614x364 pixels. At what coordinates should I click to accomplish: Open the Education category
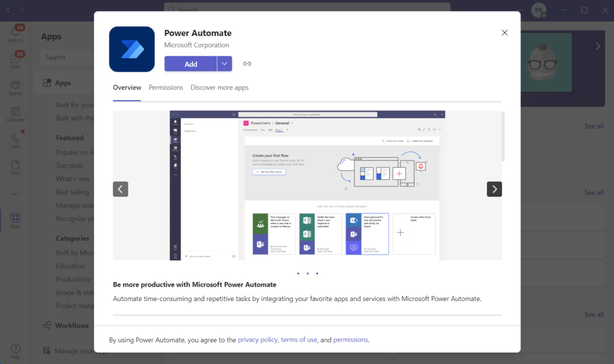tap(71, 266)
